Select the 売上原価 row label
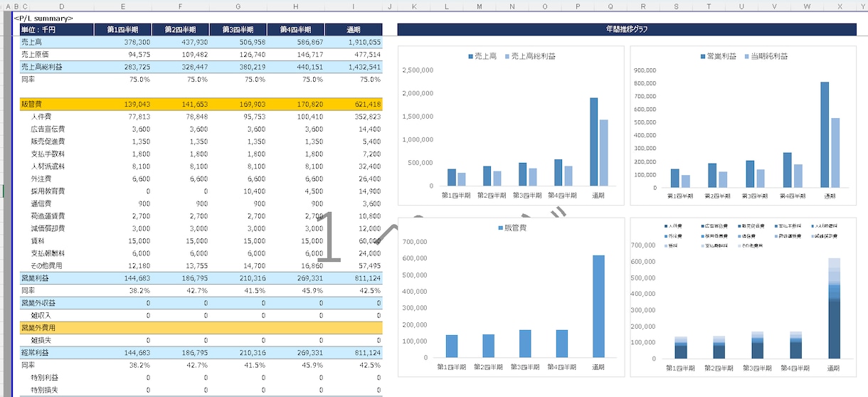This screenshot has height=397, width=868. coord(35,55)
